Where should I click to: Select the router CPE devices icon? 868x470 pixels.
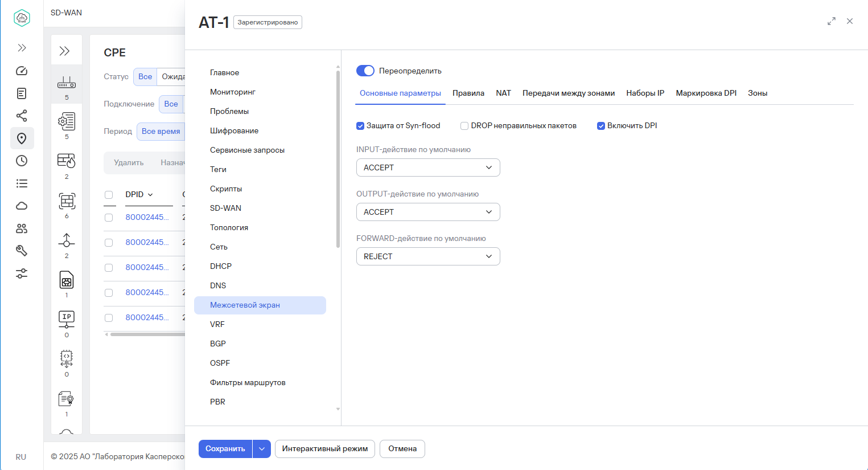pos(67,84)
